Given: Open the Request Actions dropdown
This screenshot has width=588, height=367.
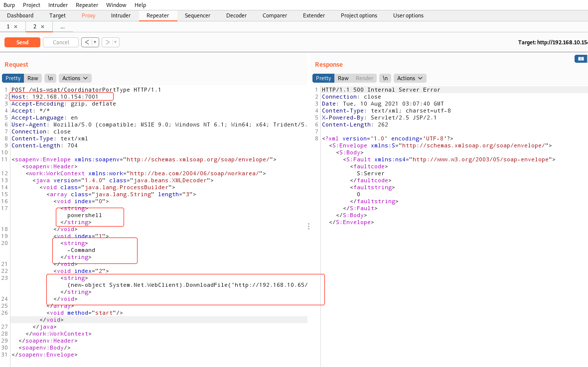Looking at the screenshot, I should pos(75,78).
